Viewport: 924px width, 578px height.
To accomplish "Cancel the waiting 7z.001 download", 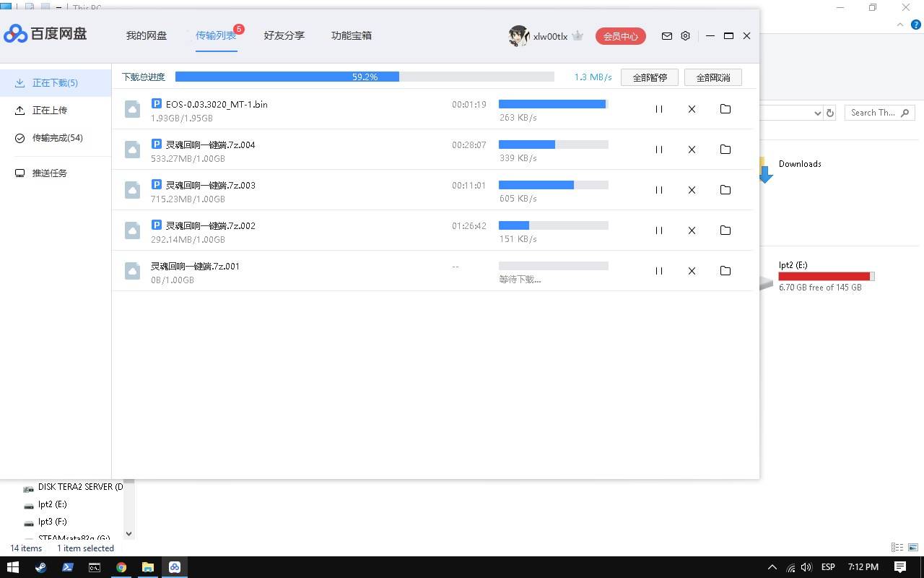I will pos(692,271).
